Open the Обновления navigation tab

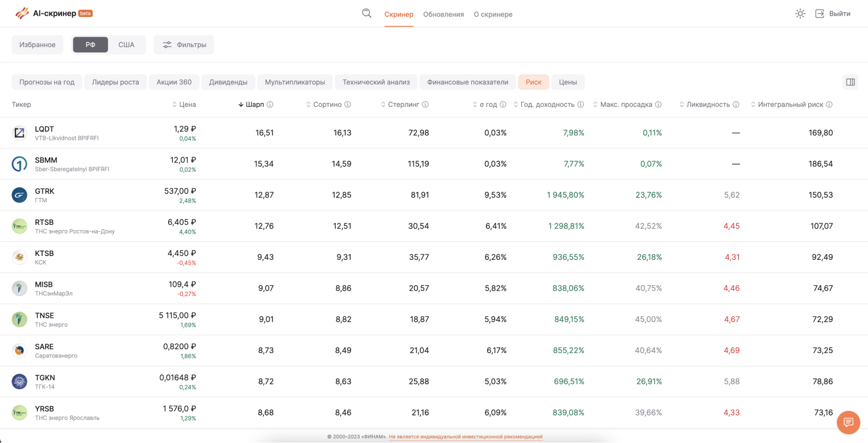coord(443,14)
